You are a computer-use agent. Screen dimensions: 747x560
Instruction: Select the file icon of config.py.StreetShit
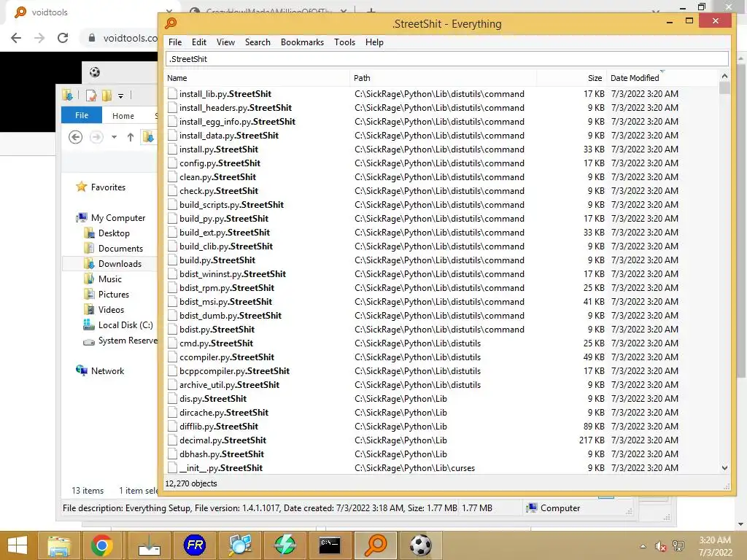[172, 163]
